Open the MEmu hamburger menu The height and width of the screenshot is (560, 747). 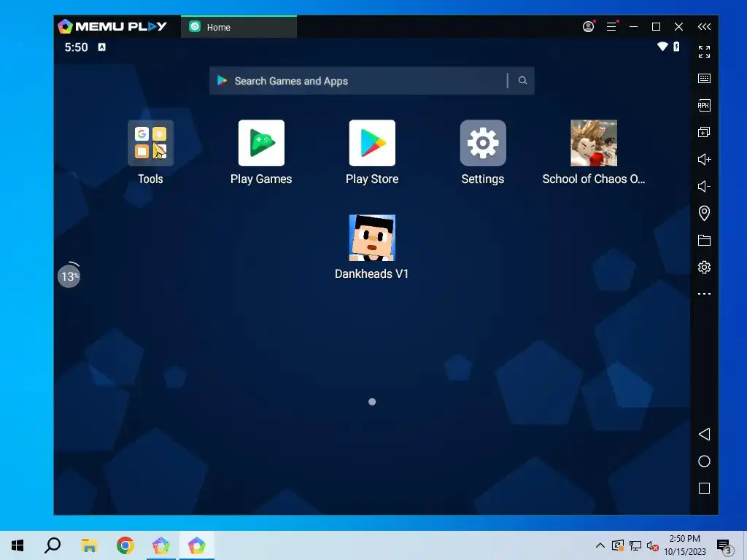coord(612,27)
